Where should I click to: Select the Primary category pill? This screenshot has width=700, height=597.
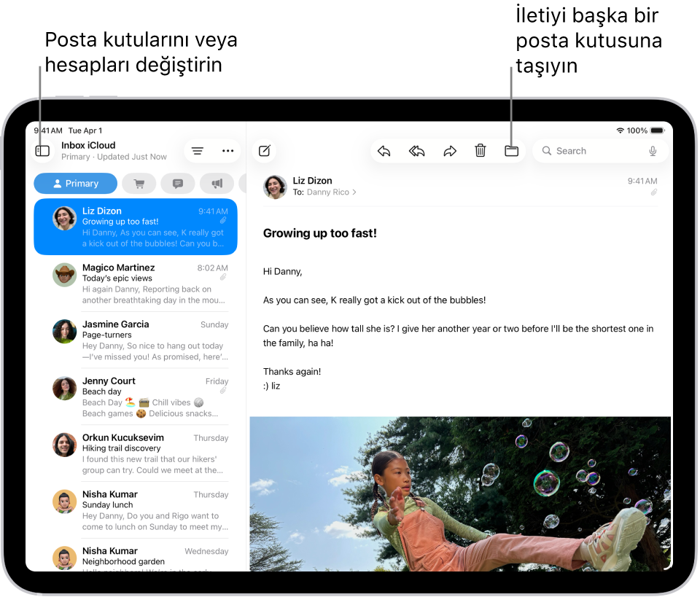click(75, 183)
